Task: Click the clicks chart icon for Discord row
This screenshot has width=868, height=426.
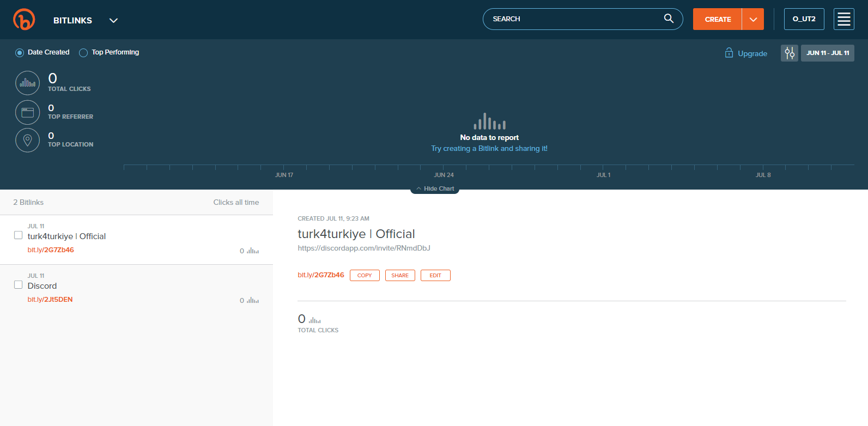Action: pos(253,300)
